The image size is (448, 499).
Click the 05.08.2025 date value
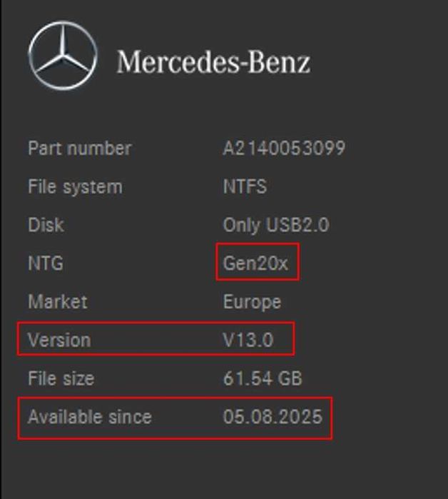point(273,416)
